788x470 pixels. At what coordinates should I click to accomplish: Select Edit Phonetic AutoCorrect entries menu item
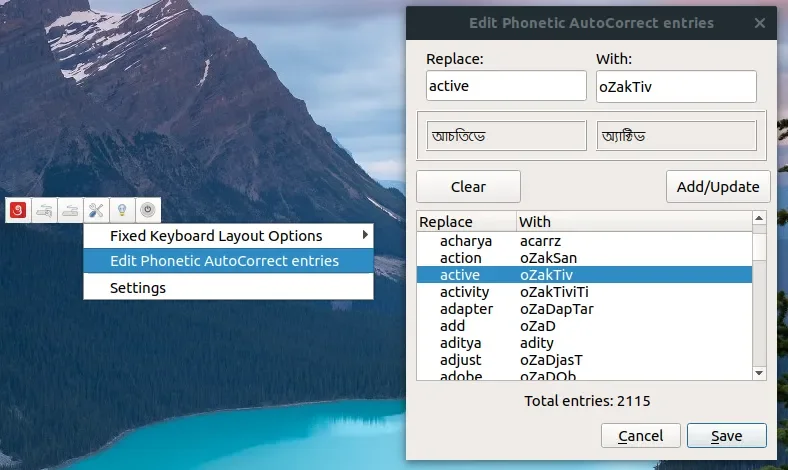click(x=228, y=261)
